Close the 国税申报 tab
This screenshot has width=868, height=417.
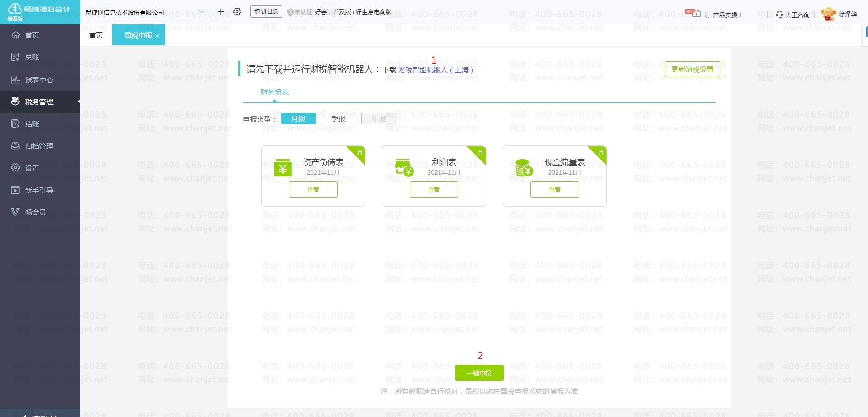point(157,36)
